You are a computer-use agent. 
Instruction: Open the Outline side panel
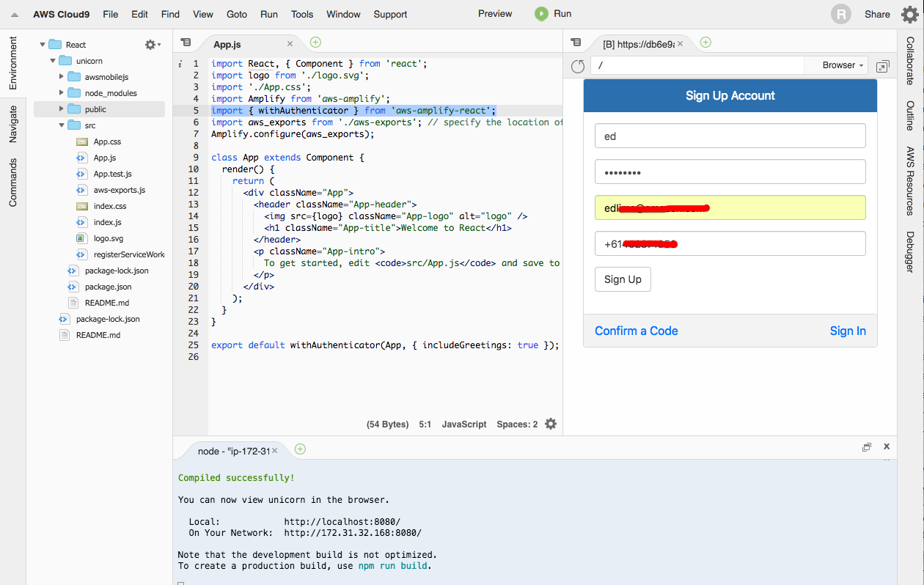tap(910, 116)
